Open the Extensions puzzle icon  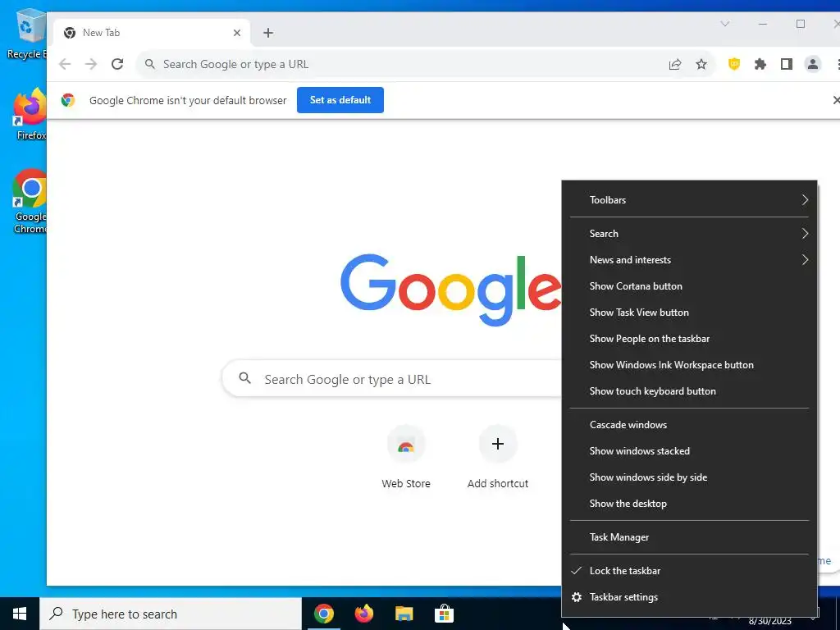(x=760, y=64)
